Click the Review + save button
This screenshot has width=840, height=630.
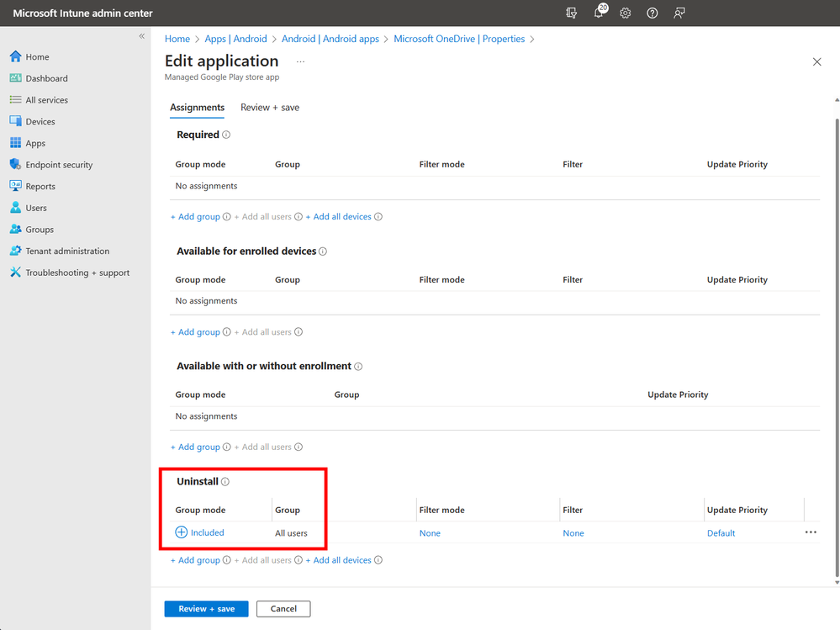[x=206, y=609]
